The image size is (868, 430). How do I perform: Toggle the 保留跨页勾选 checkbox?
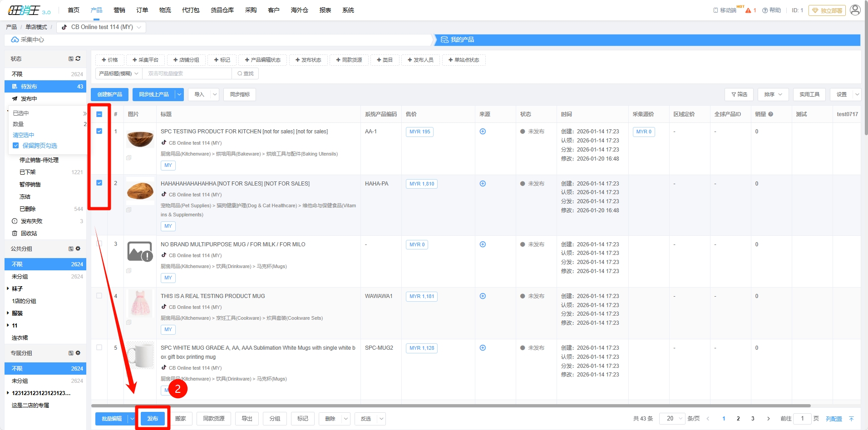click(x=16, y=146)
